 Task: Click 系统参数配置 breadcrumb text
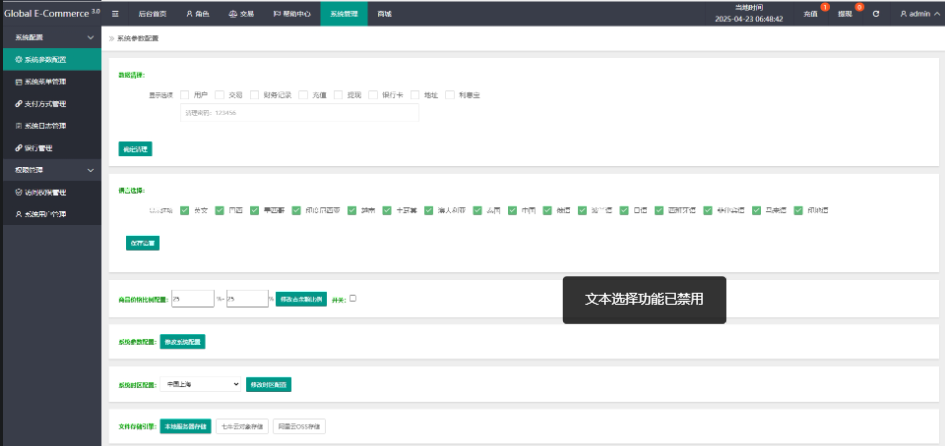point(137,38)
